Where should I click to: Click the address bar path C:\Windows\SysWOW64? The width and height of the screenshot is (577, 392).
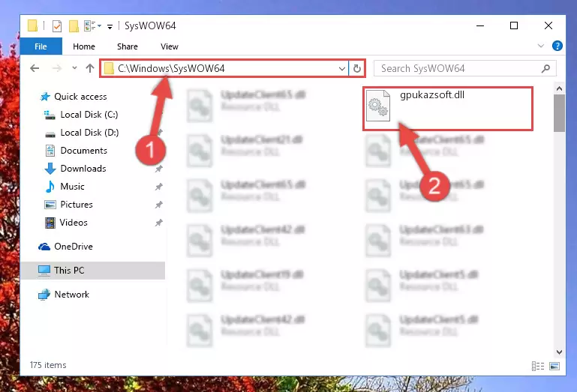point(171,68)
